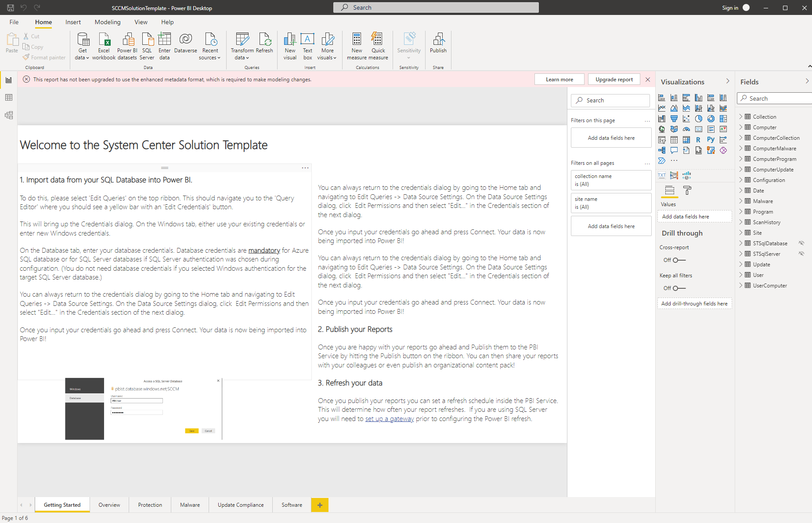
Task: Go to the Overview page tab
Action: (x=109, y=505)
